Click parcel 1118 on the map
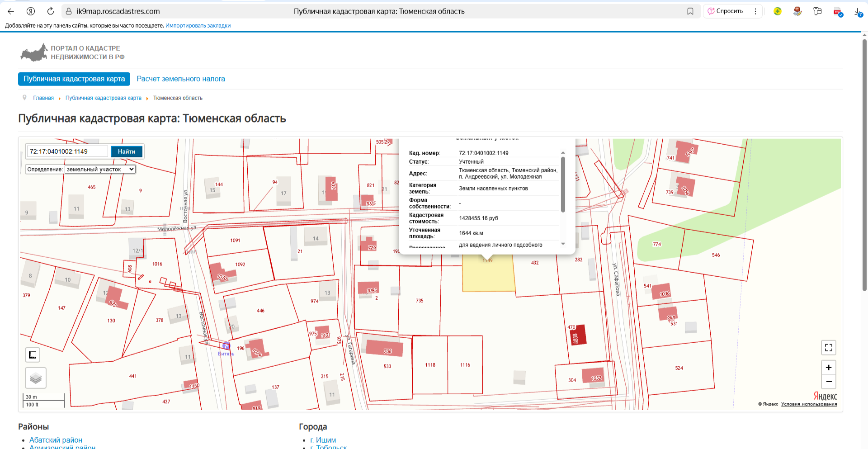868x449 pixels. [x=430, y=365]
